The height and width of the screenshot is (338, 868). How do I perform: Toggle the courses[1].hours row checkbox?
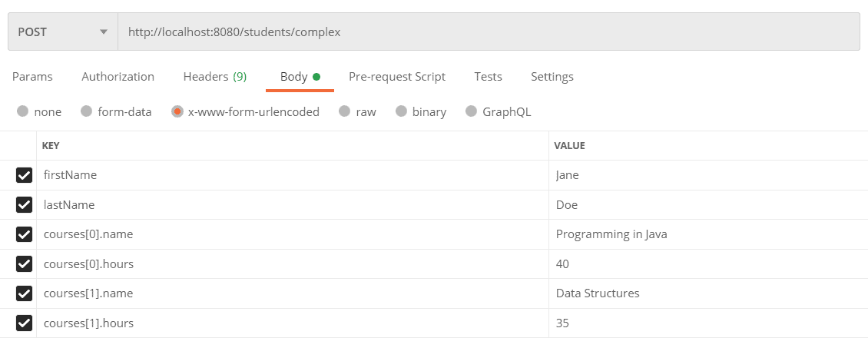click(24, 323)
